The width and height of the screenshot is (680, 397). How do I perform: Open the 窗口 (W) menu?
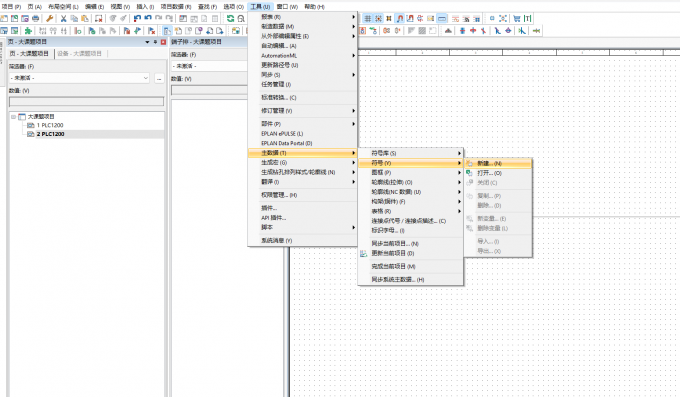click(287, 7)
